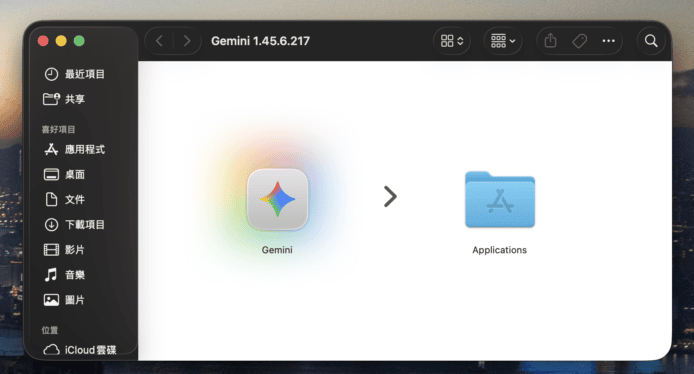The image size is (694, 374).
Task: Select the Applications folder icon
Action: pyautogui.click(x=500, y=200)
